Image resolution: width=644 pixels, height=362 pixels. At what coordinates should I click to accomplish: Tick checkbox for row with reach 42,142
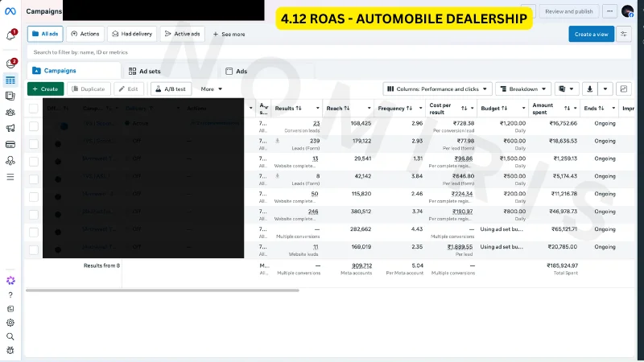click(x=34, y=179)
